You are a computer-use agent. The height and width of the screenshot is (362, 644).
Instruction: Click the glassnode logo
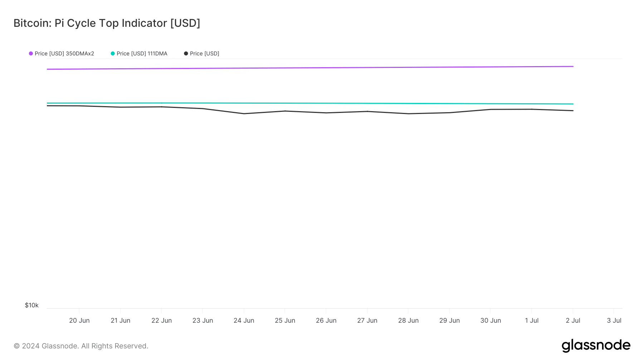596,346
